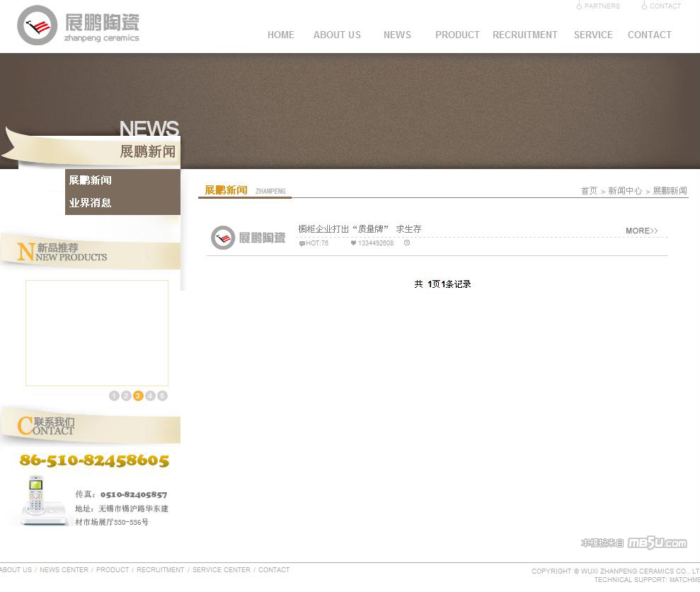Jump to slide 5 in product carousel
This screenshot has width=700, height=592.
(162, 396)
